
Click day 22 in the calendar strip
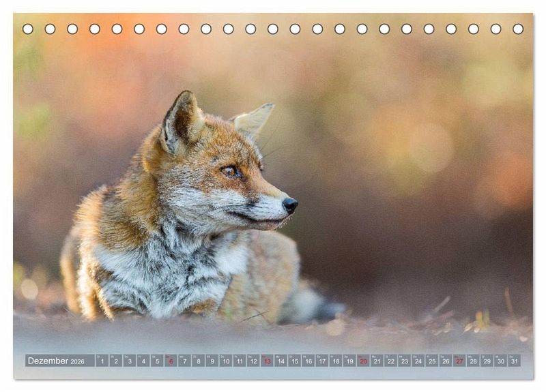390,361
